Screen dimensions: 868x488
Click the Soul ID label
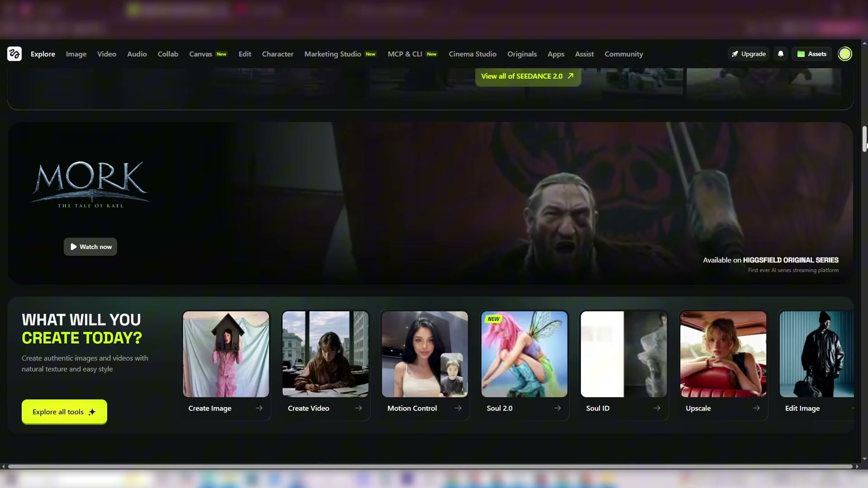598,408
